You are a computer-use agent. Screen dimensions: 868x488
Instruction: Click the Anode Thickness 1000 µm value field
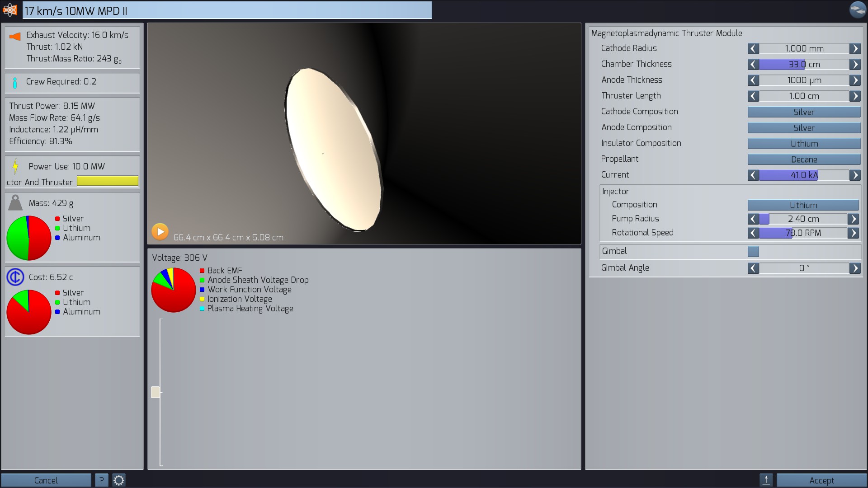pyautogui.click(x=804, y=80)
